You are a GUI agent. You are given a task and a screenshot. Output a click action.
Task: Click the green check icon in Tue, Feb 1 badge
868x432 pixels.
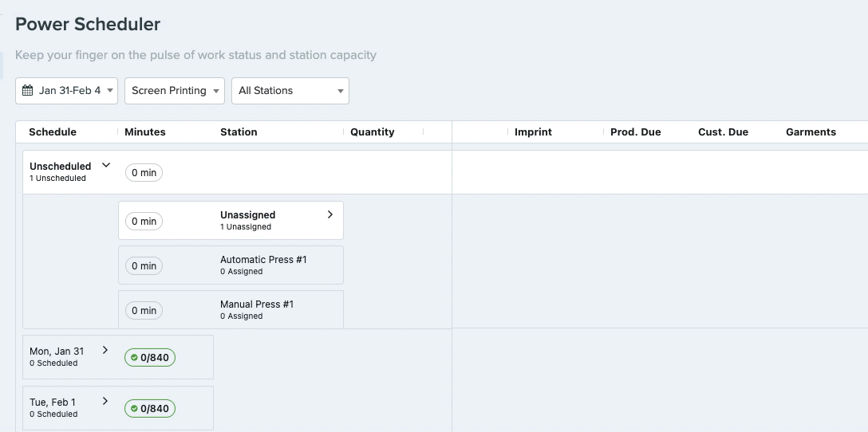134,409
